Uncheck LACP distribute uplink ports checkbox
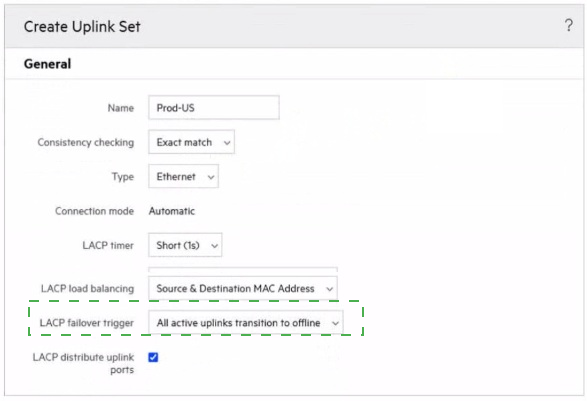587x401 pixels. tap(153, 357)
